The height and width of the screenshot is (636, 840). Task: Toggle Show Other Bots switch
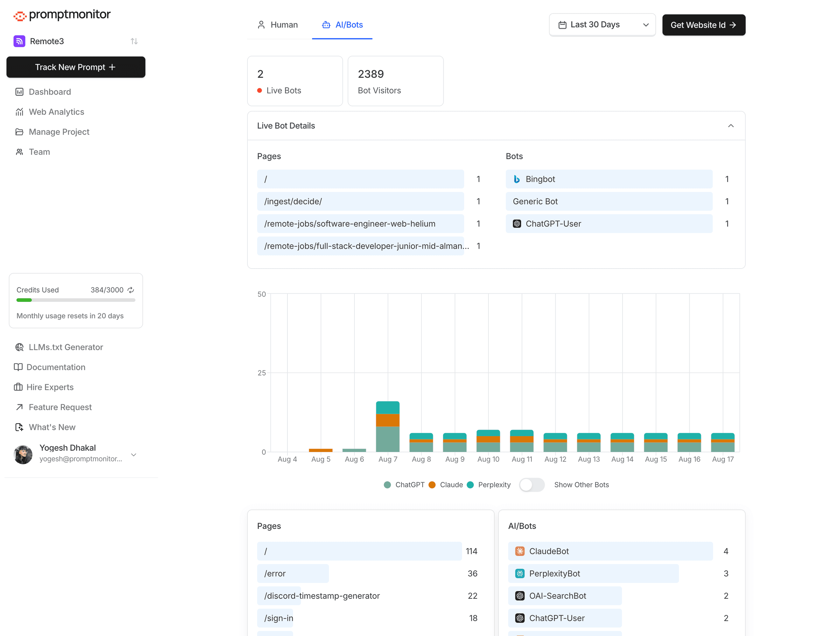tap(532, 484)
